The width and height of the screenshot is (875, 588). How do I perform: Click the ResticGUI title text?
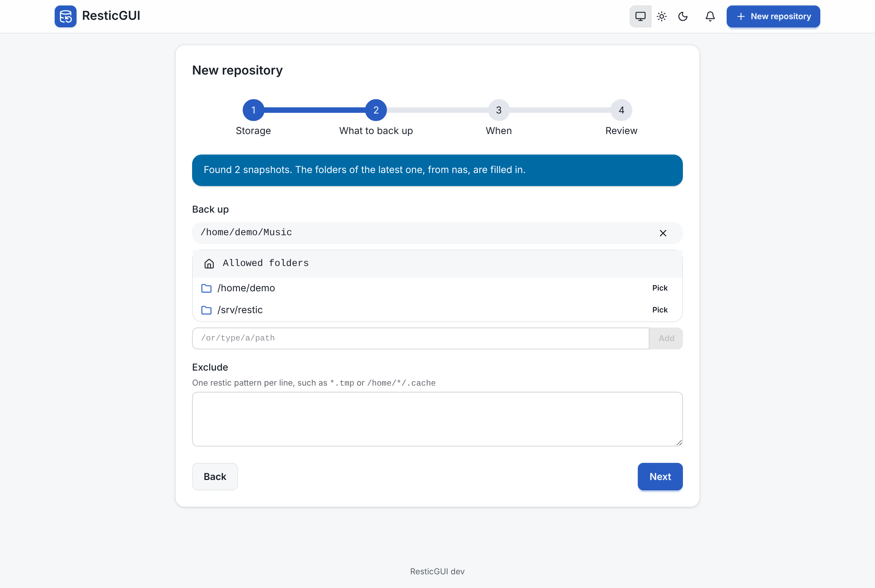click(111, 16)
